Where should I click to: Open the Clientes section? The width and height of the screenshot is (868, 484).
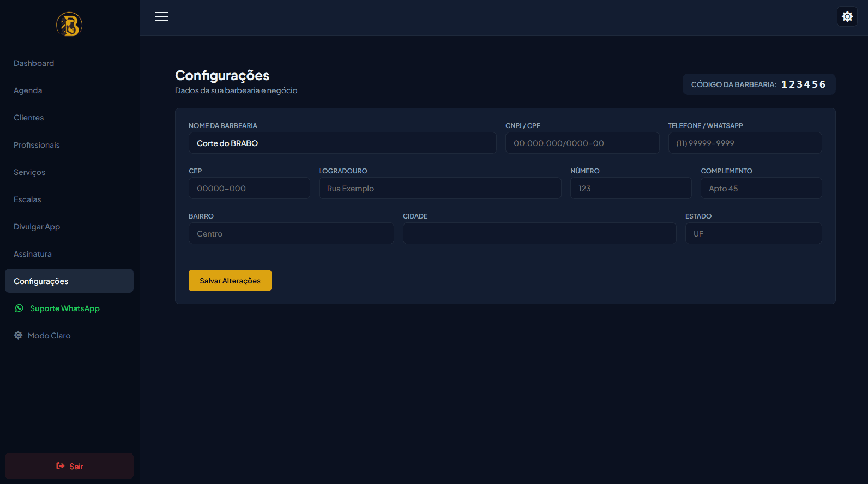(x=69, y=118)
